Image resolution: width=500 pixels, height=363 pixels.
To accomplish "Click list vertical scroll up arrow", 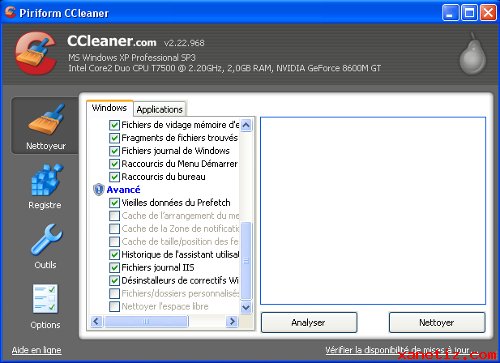I will pos(246,125).
